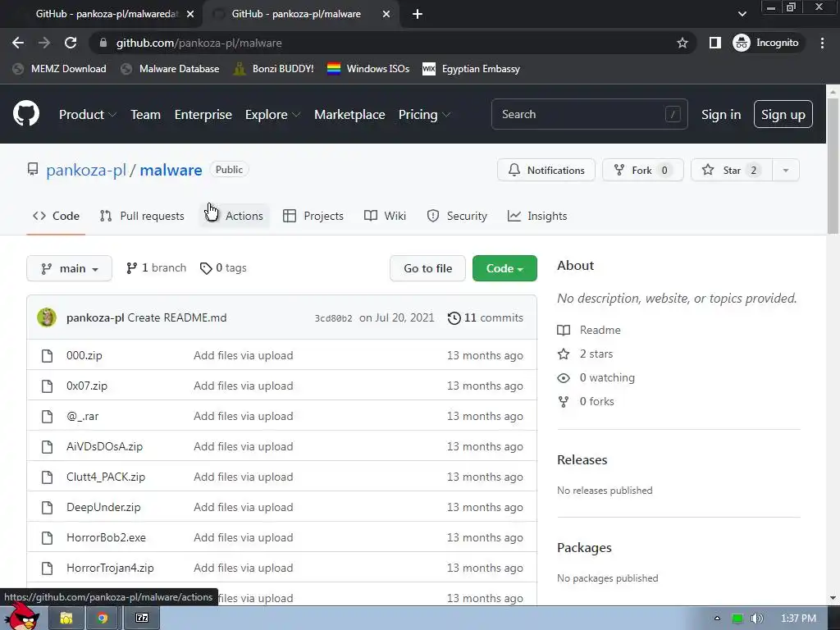Open new tab with plus button
This screenshot has width=840, height=630.
pyautogui.click(x=418, y=14)
